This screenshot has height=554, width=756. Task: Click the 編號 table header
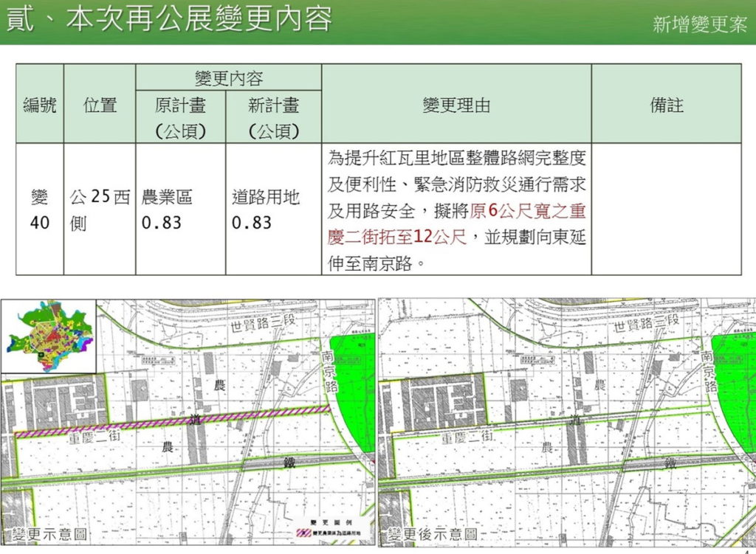click(x=40, y=103)
